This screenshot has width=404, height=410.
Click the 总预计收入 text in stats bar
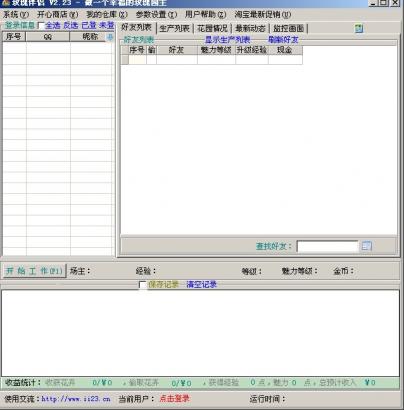[x=337, y=383]
